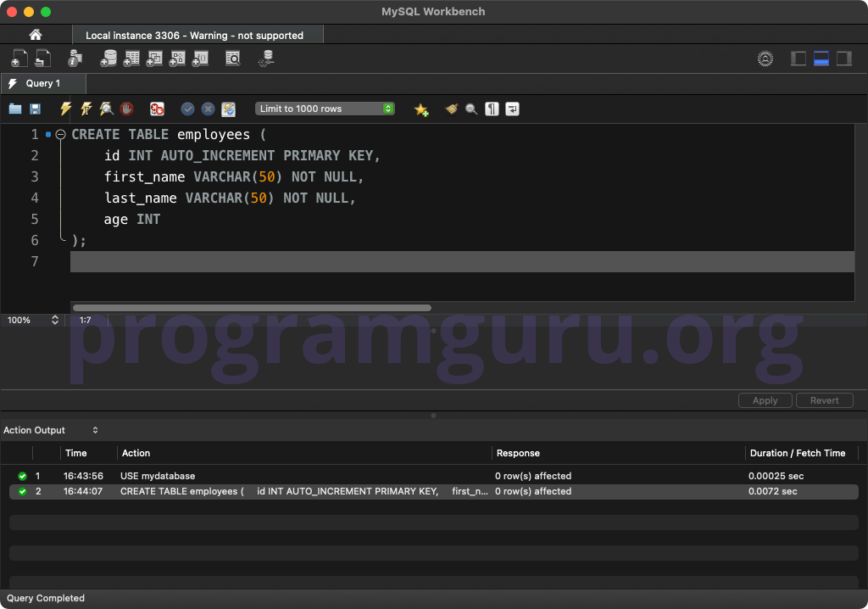Viewport: 868px width, 609px height.
Task: Open the Action Output type dropdown
Action: pos(51,430)
